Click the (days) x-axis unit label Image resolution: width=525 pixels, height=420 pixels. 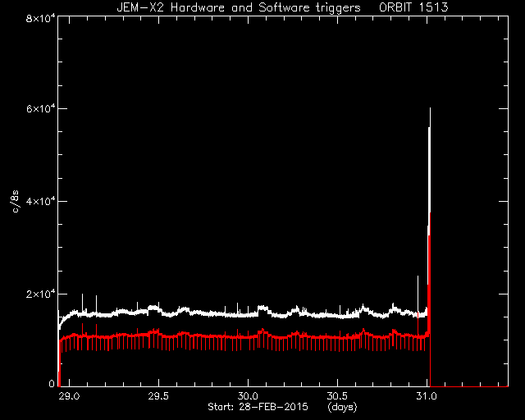pos(342,407)
